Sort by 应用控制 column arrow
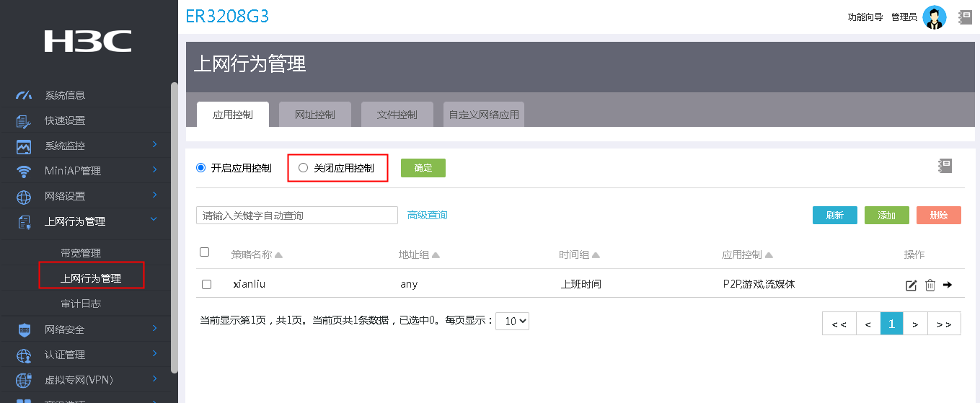This screenshot has height=403, width=980. click(769, 255)
